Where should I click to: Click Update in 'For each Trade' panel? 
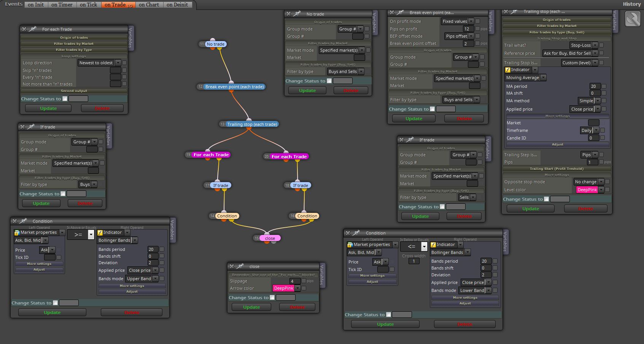tap(48, 108)
